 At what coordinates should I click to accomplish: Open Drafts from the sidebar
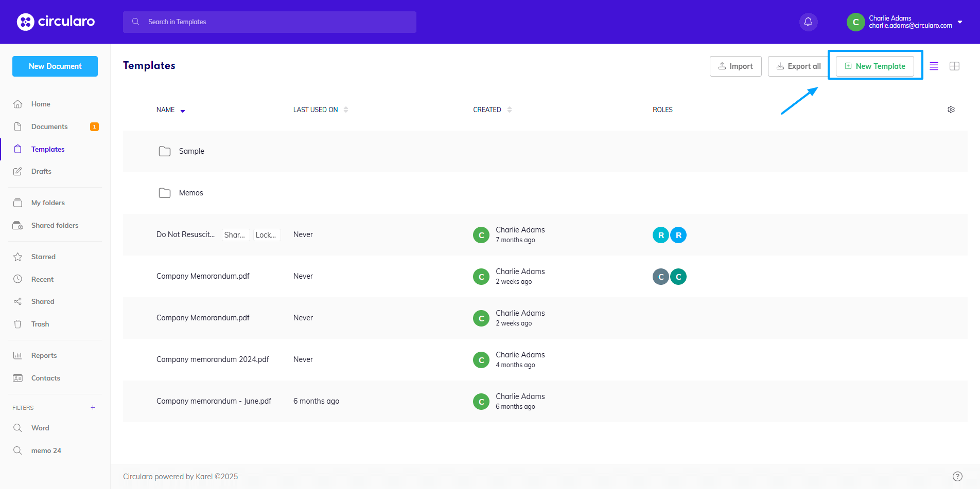[x=41, y=171]
